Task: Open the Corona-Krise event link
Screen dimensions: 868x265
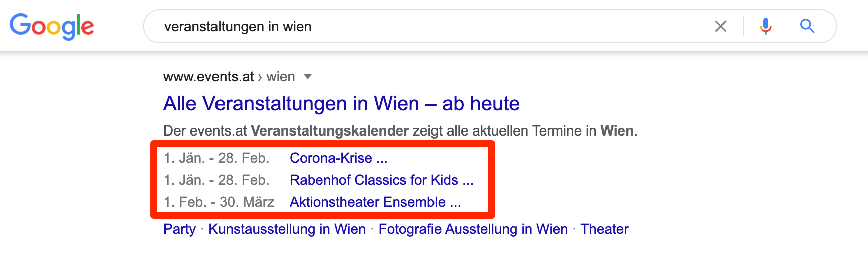Action: tap(338, 158)
